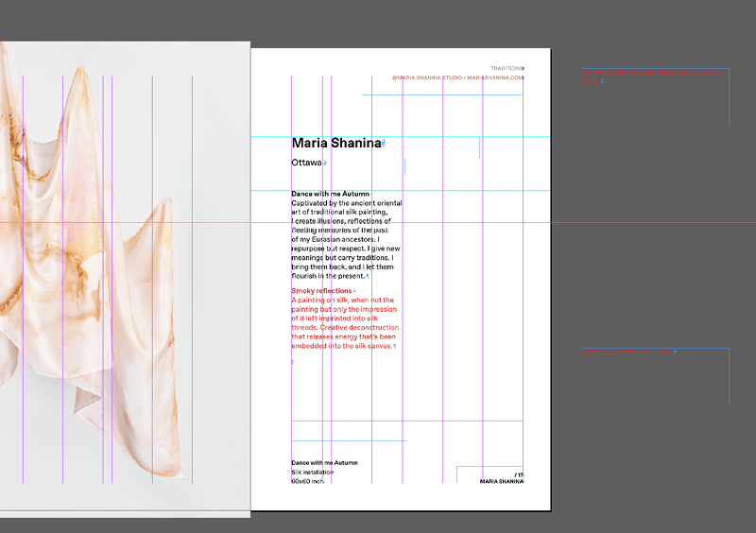756x533 pixels.
Task: Select the 'Ottawa' location text line
Action: point(306,163)
